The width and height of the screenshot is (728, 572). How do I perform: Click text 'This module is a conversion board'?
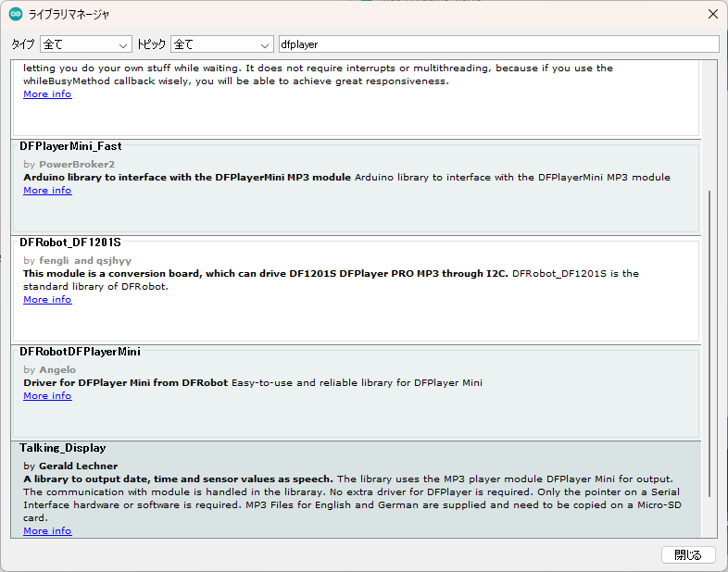pyautogui.click(x=111, y=274)
